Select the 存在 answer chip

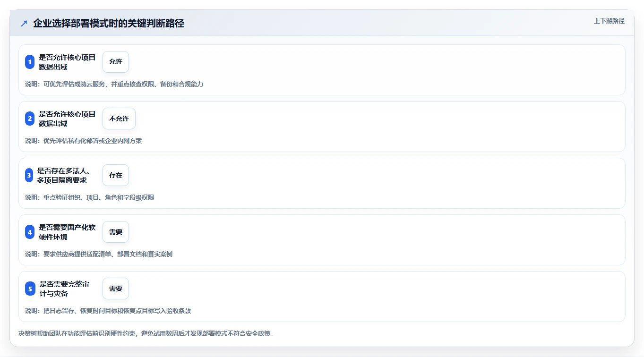(116, 175)
